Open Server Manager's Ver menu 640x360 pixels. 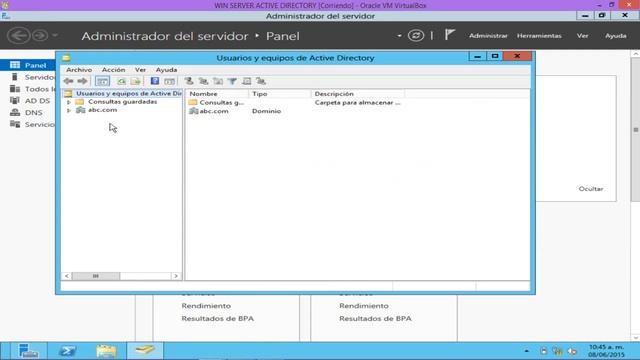click(582, 36)
